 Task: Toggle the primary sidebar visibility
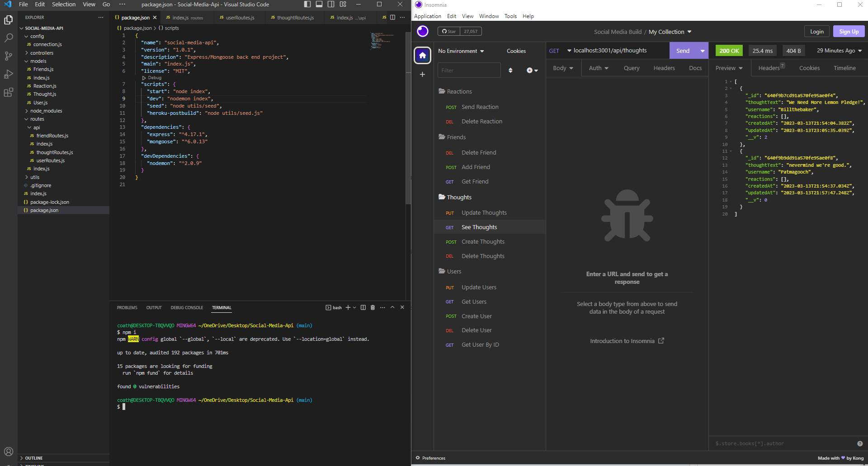click(x=307, y=4)
